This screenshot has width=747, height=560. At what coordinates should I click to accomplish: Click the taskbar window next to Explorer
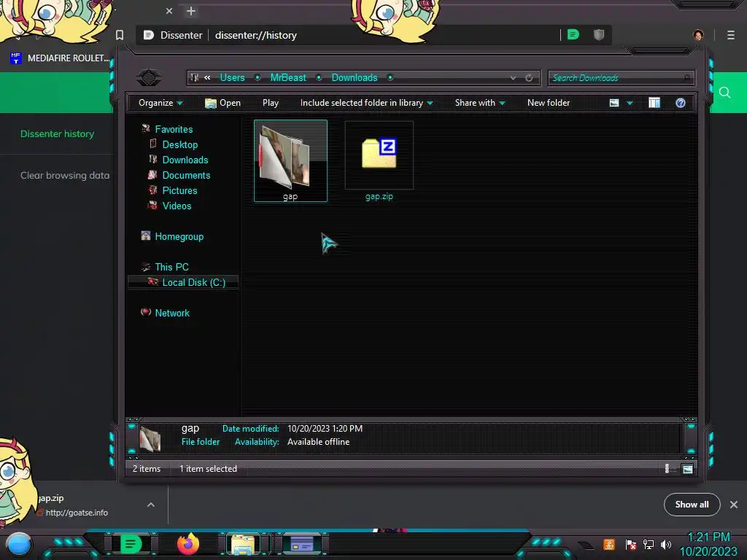(x=301, y=544)
